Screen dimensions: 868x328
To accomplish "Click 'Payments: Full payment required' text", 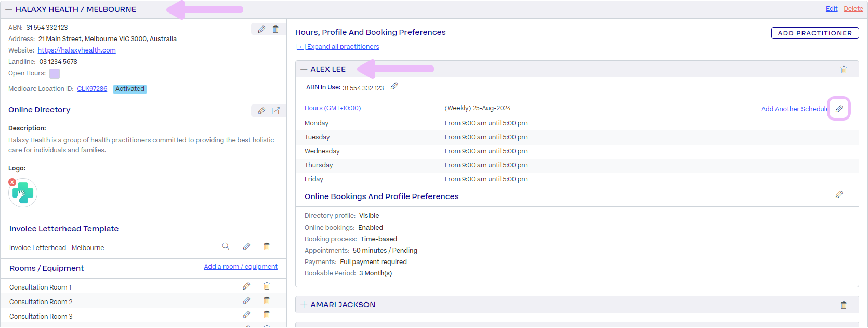I will 356,262.
